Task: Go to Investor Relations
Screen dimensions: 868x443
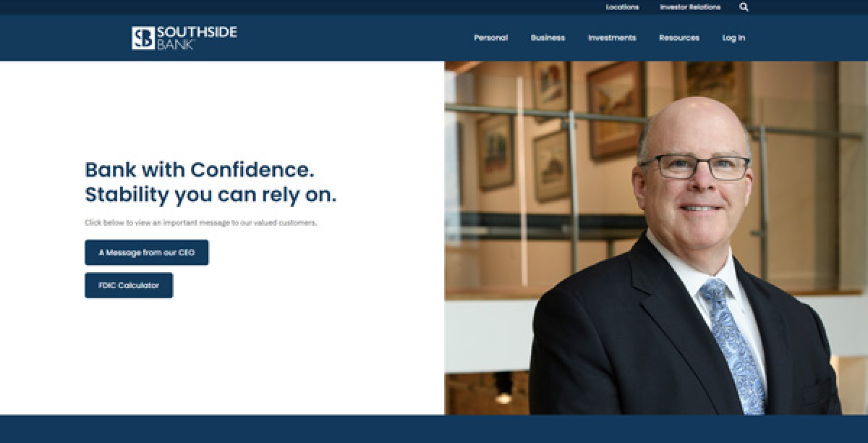Action: point(690,7)
